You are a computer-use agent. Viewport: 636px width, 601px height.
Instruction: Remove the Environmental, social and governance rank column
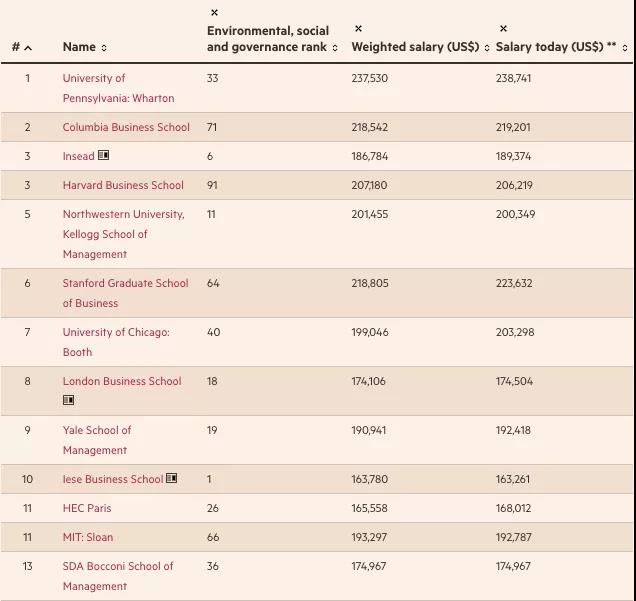(x=214, y=13)
